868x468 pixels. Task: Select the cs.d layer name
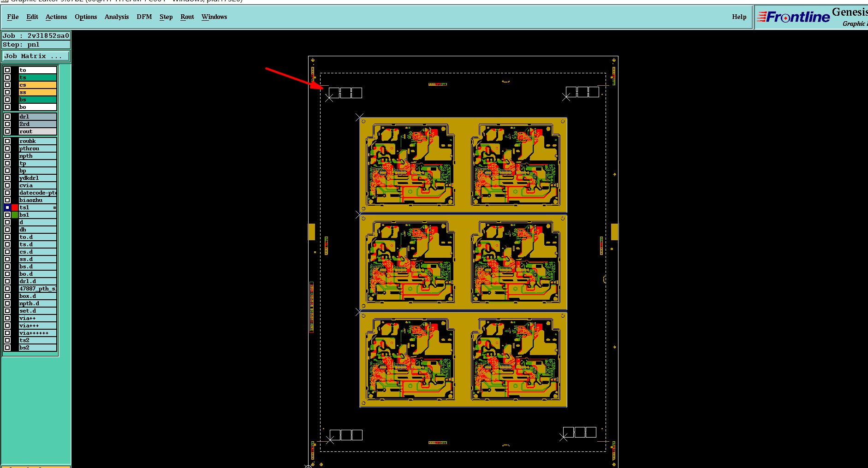37,252
